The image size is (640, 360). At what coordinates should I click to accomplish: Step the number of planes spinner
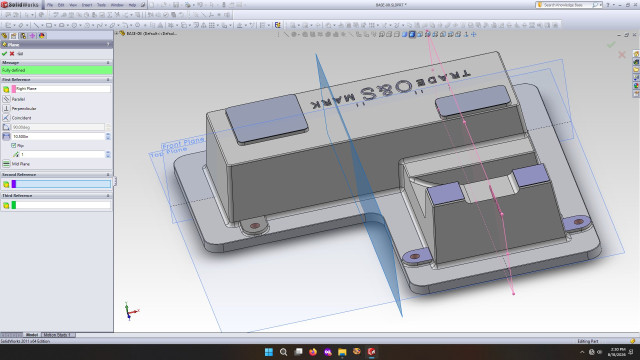point(108,154)
